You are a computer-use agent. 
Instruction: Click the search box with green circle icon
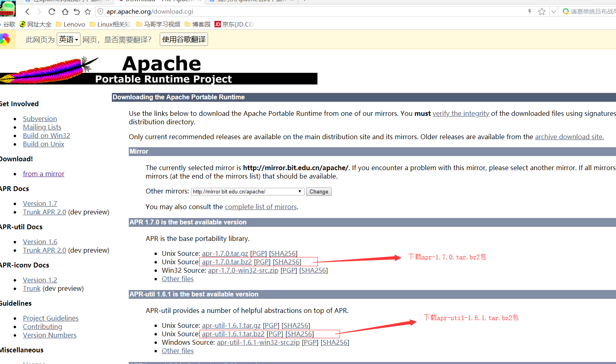[x=589, y=12]
